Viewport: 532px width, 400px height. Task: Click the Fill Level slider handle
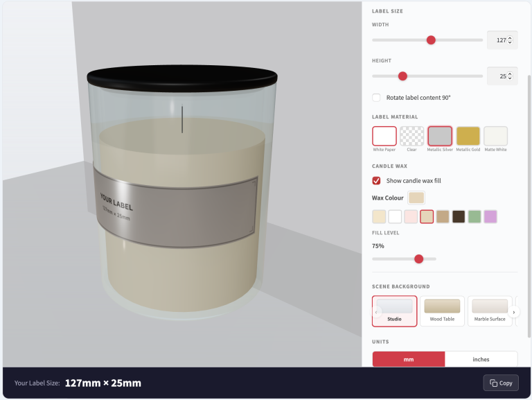coord(418,259)
